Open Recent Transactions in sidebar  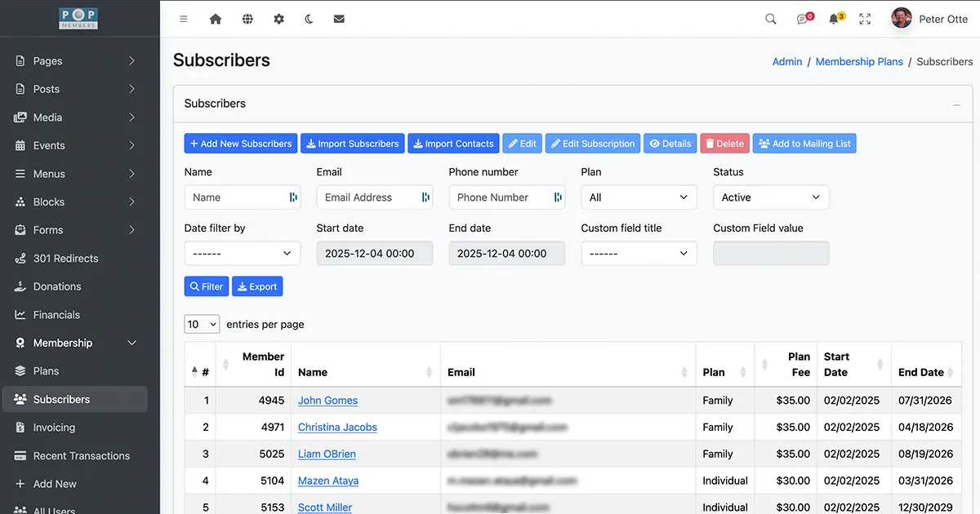73,455
